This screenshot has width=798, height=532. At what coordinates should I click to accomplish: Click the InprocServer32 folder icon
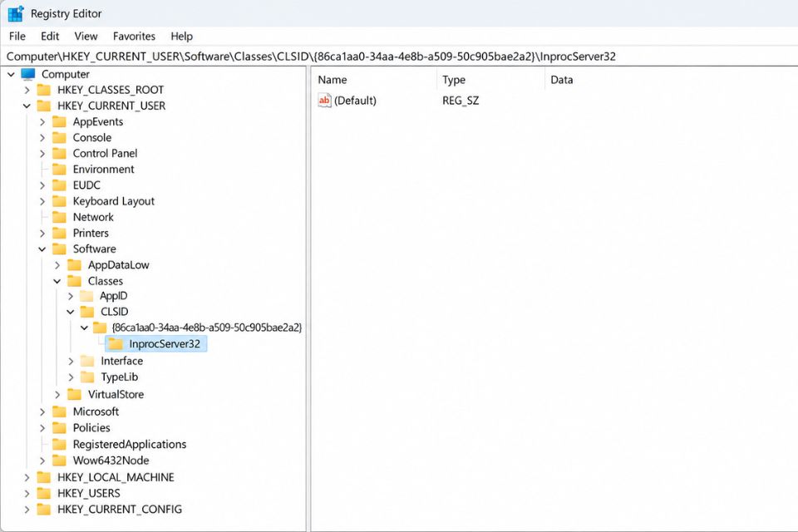[116, 343]
